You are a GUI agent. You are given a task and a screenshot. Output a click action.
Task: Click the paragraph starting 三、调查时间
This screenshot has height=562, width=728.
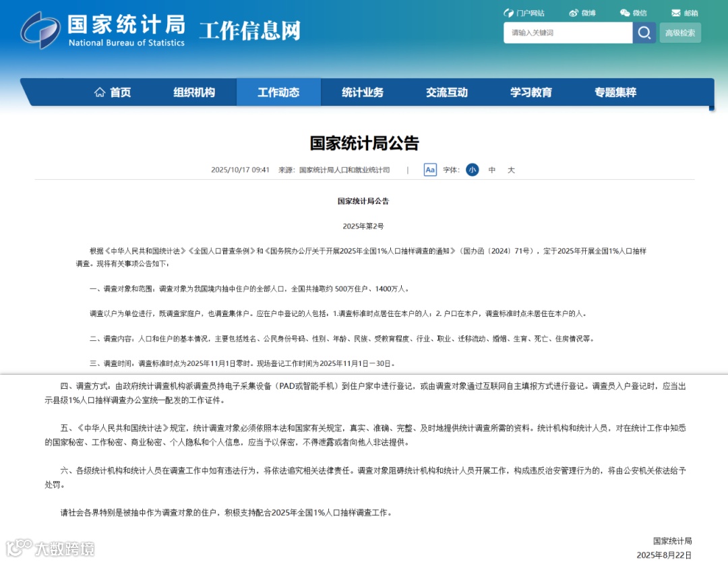click(x=243, y=363)
